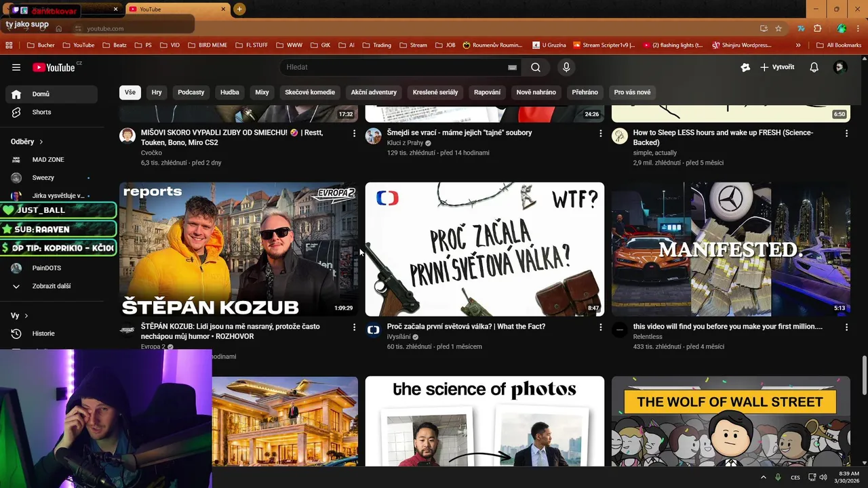Image resolution: width=868 pixels, height=488 pixels.
Task: Open iVysílání channel avatar
Action: (374, 329)
